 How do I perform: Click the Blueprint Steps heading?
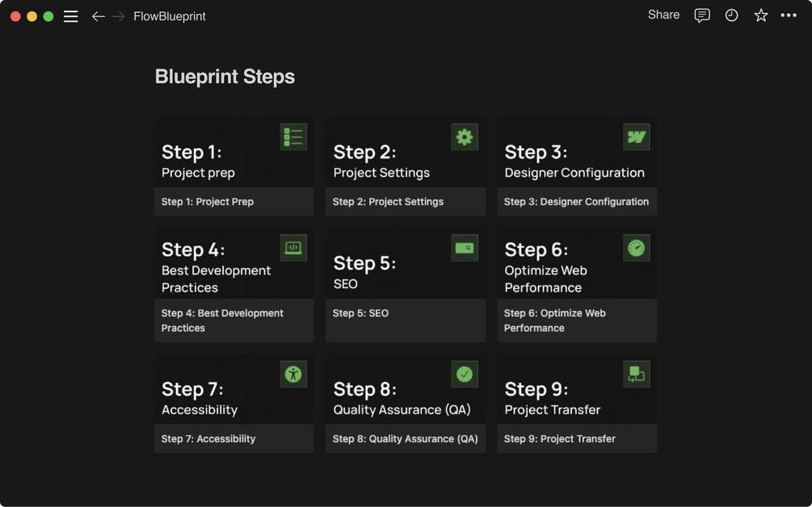click(225, 77)
